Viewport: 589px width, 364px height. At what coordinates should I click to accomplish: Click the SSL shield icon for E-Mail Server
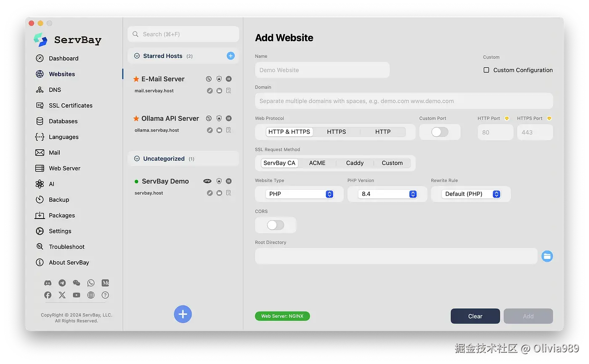219,79
